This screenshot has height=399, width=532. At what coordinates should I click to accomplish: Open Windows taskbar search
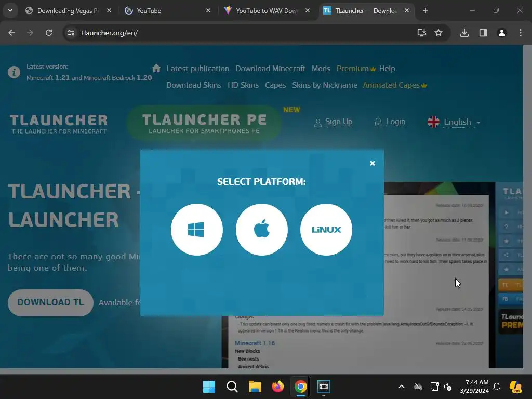(x=232, y=387)
